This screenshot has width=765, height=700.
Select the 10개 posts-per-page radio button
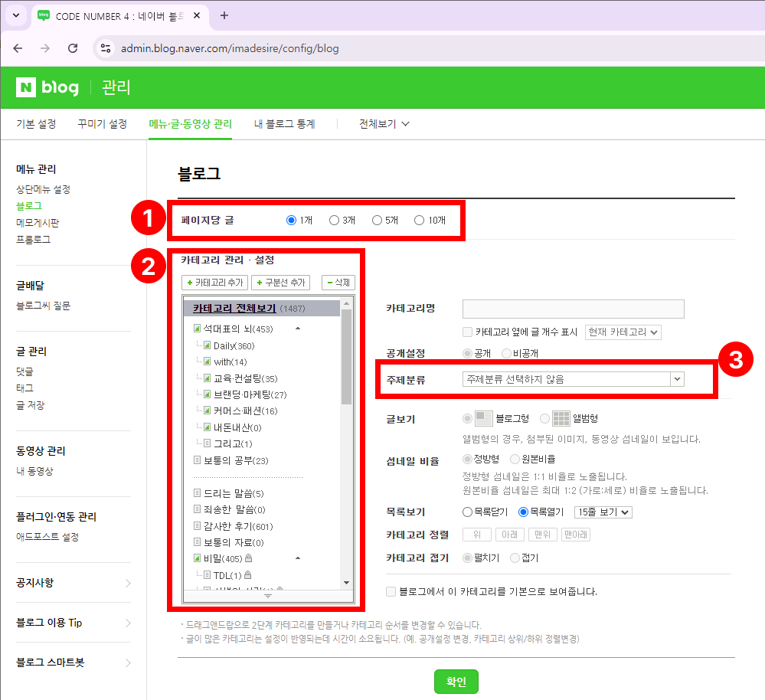pyautogui.click(x=419, y=221)
